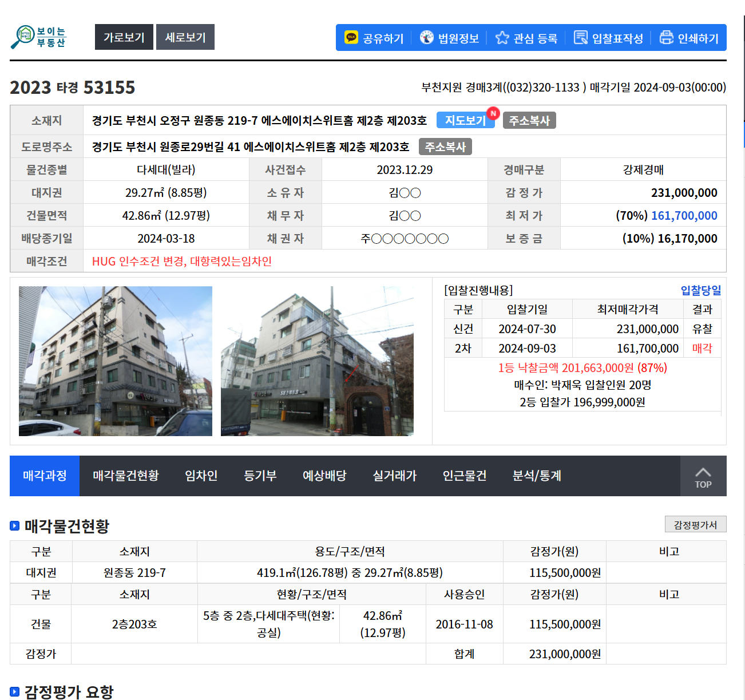Click the red HUG 인수조건 변경 text

(x=182, y=261)
